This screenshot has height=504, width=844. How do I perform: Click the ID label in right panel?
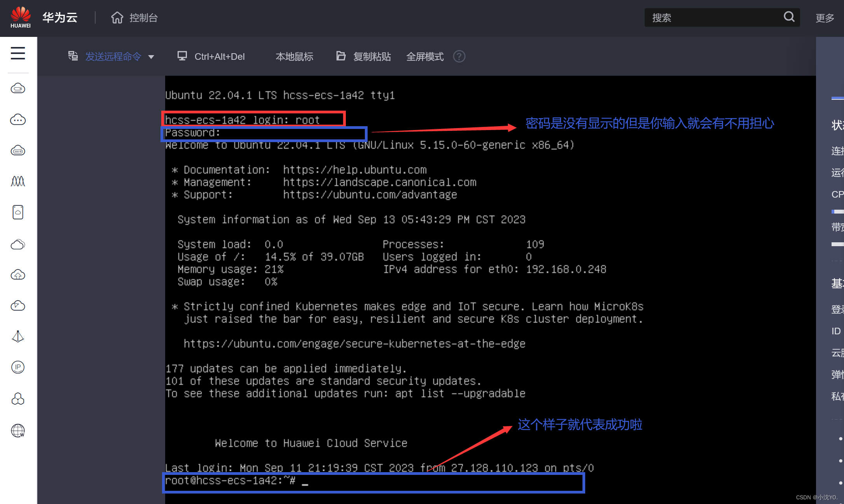coord(836,331)
